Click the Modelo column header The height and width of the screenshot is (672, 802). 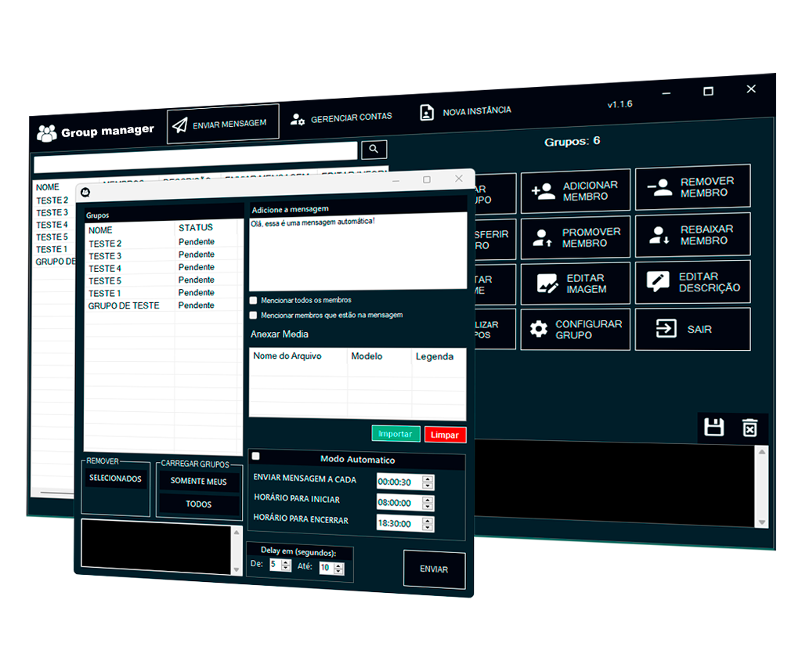[380, 356]
